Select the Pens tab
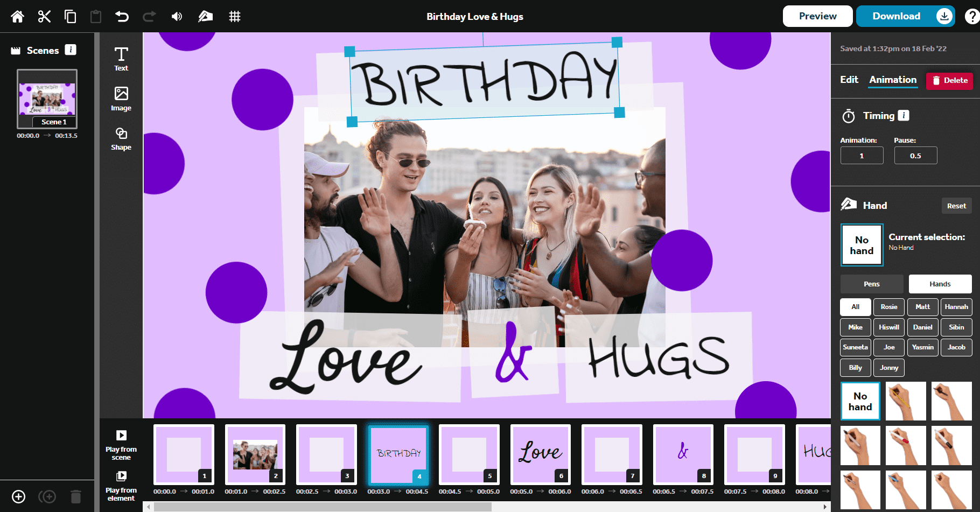 (872, 284)
